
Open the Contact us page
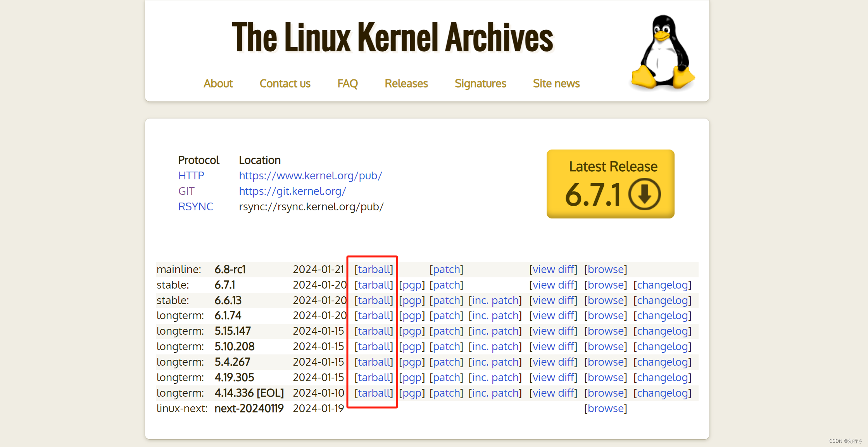point(285,84)
